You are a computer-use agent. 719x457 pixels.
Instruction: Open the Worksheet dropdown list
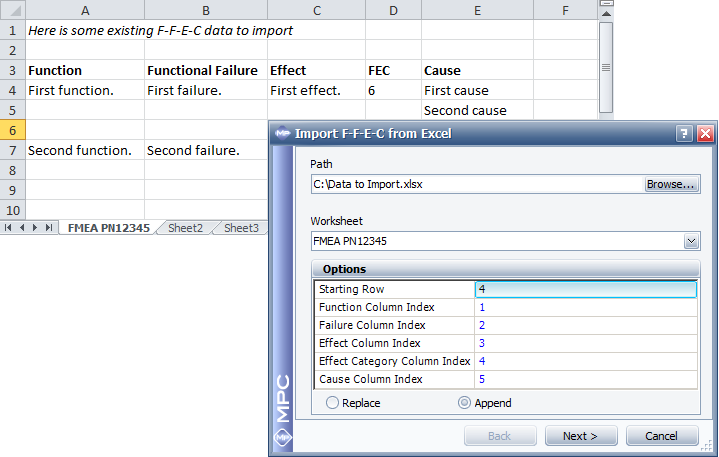pos(691,241)
